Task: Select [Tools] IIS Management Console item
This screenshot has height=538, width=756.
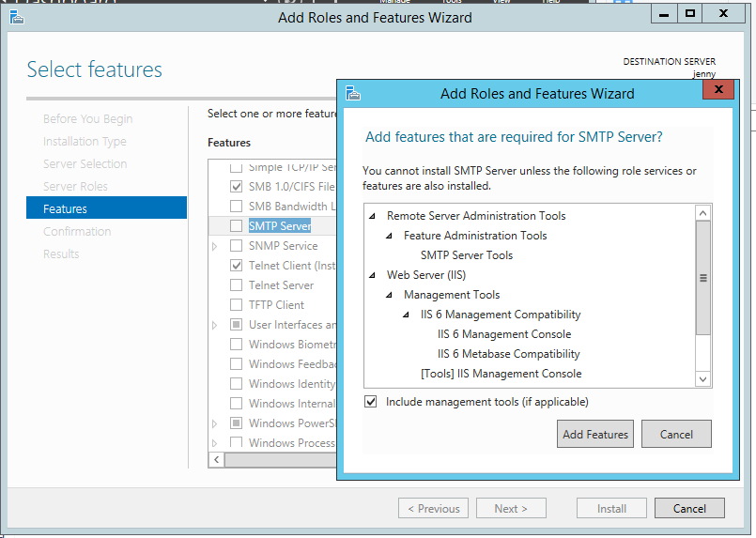Action: (501, 374)
